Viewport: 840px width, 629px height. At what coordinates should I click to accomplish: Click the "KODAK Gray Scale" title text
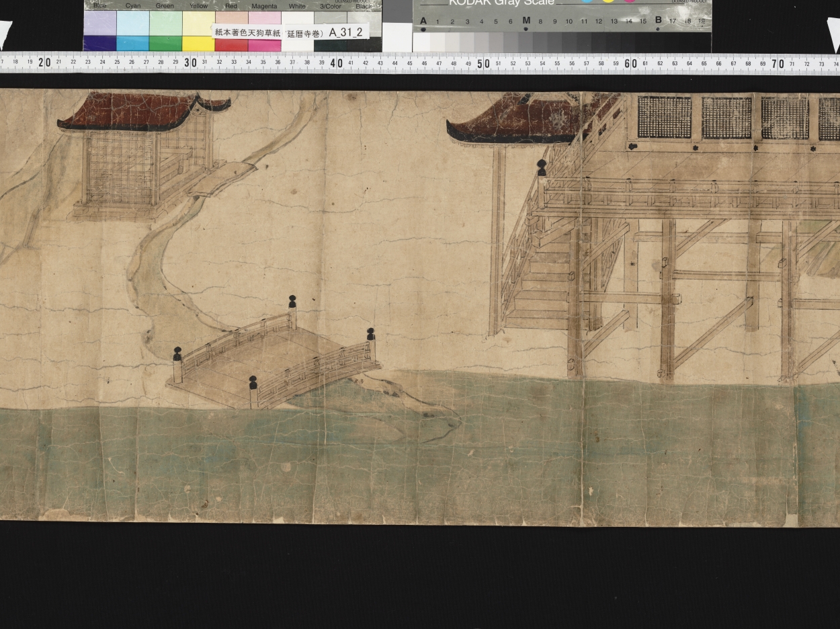tap(501, 3)
